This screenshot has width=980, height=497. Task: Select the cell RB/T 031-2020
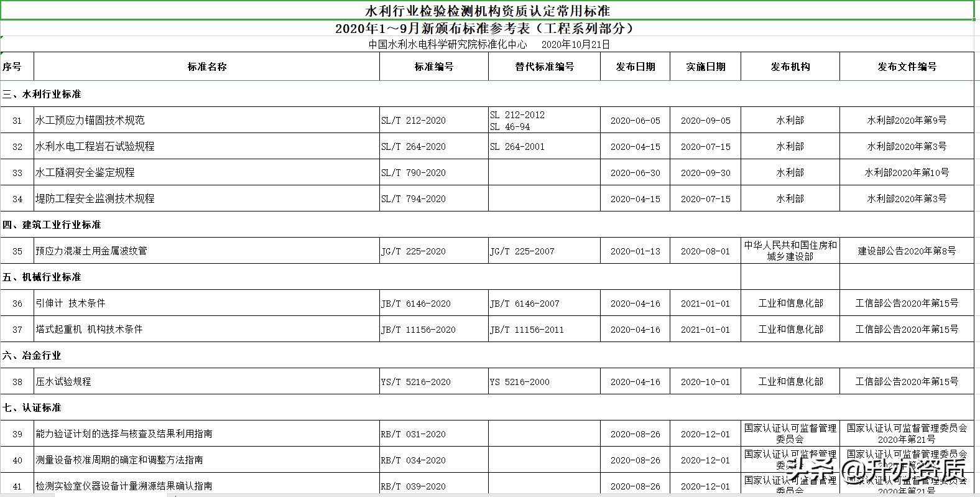click(414, 434)
